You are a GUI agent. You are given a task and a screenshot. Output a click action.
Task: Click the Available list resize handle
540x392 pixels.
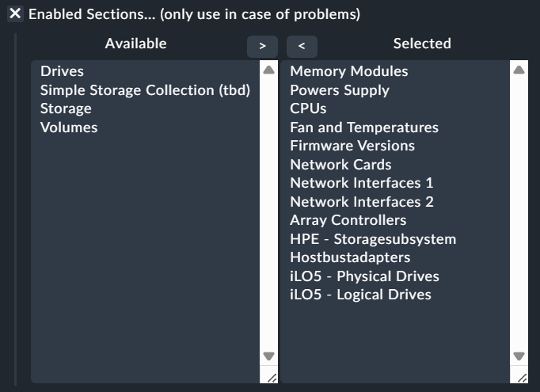(x=270, y=377)
